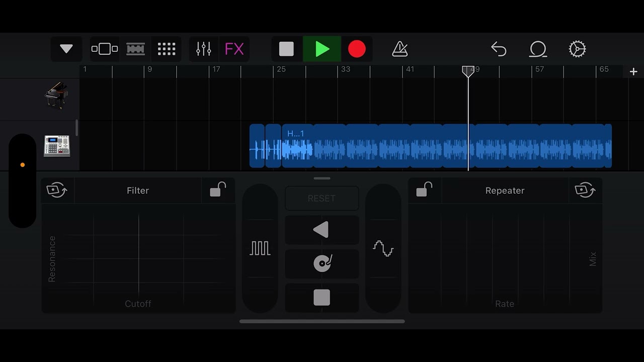Tap the Filter Cutoff/Resonance XY pad
This screenshot has height=362, width=644.
tap(138, 258)
